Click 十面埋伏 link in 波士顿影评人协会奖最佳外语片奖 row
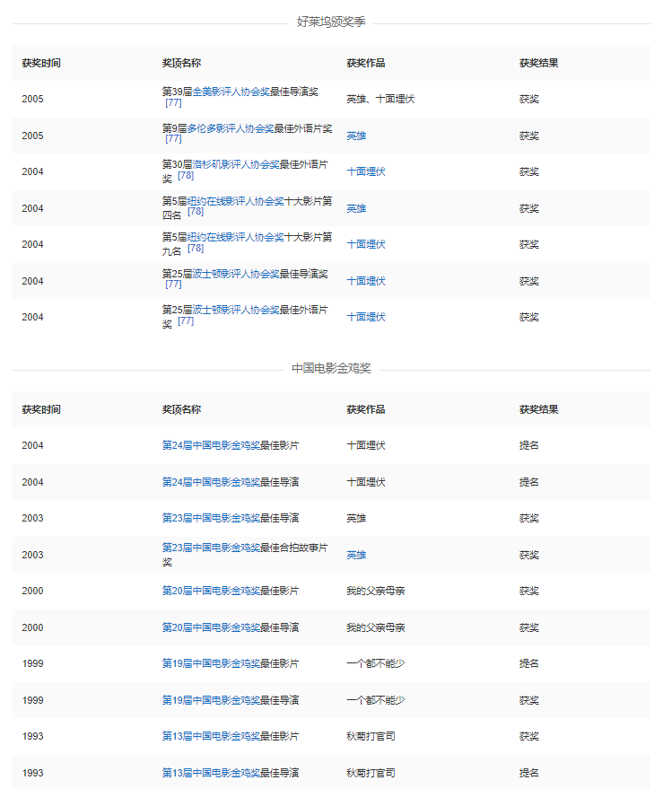The height and width of the screenshot is (789, 672). tap(366, 317)
